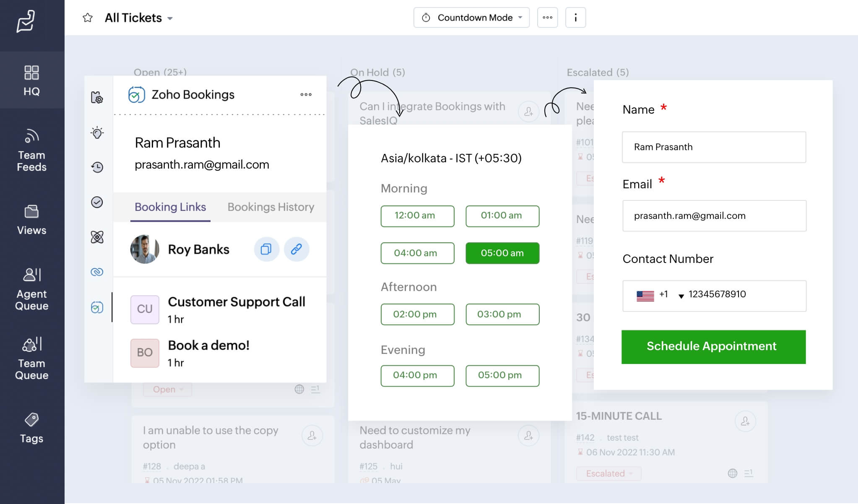Click the Schedule Appointment button
The image size is (858, 504).
(713, 347)
